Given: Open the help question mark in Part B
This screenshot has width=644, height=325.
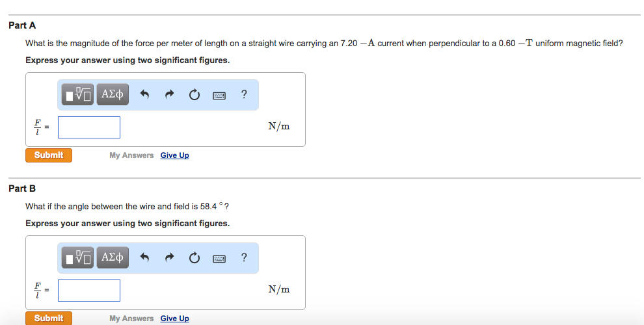Looking at the screenshot, I should point(243,258).
